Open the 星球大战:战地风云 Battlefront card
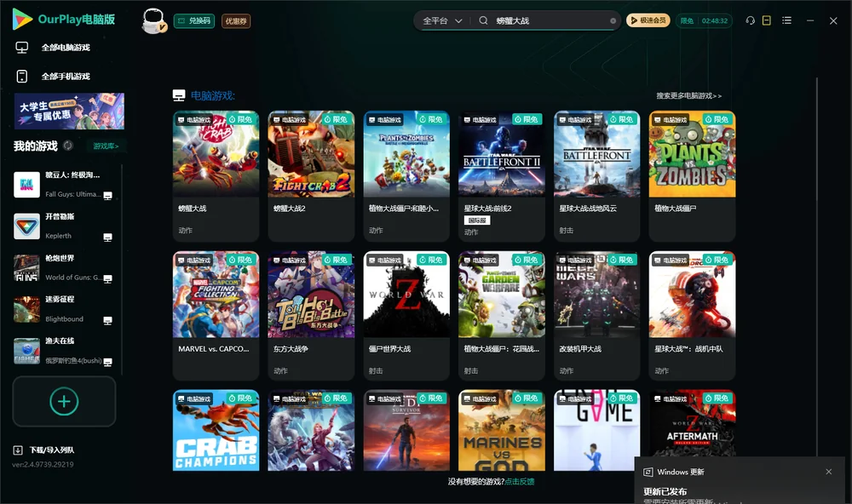 [596, 176]
